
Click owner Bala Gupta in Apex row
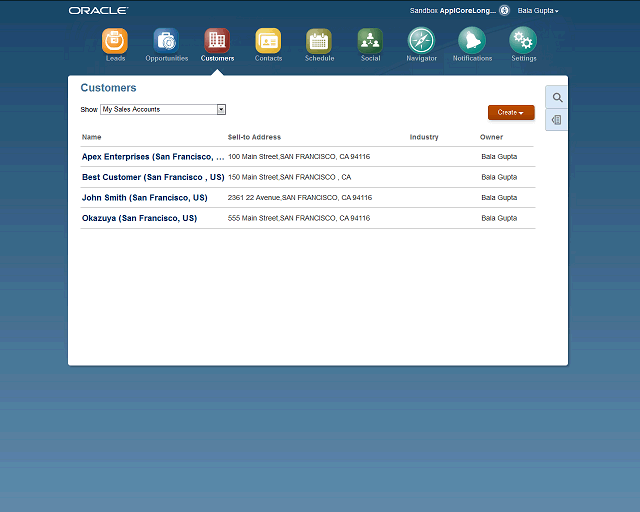coord(499,157)
